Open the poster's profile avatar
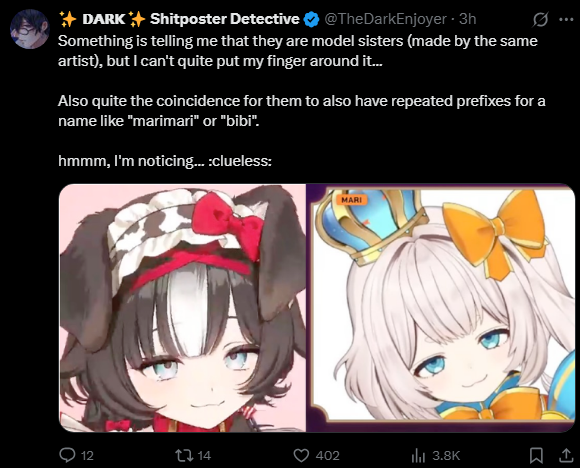Viewport: 580px width, 468px height. click(30, 29)
